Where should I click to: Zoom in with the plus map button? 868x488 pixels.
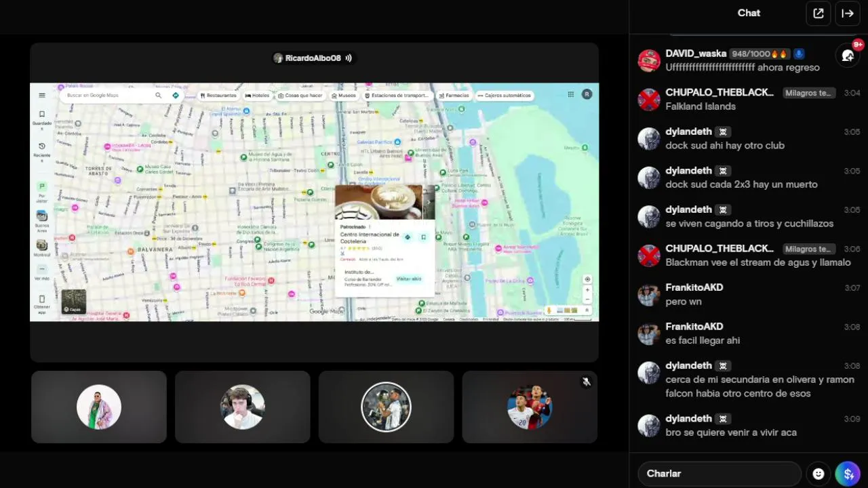pos(587,290)
